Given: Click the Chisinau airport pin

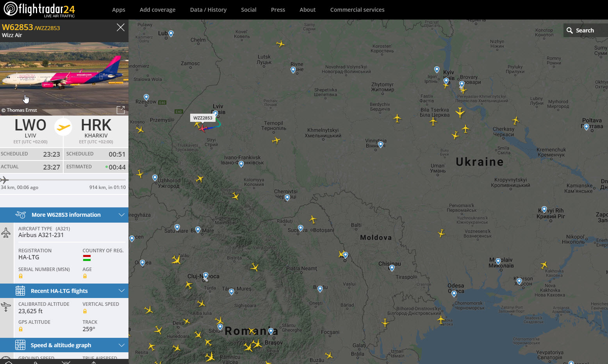Looking at the screenshot, I should click(x=392, y=268).
